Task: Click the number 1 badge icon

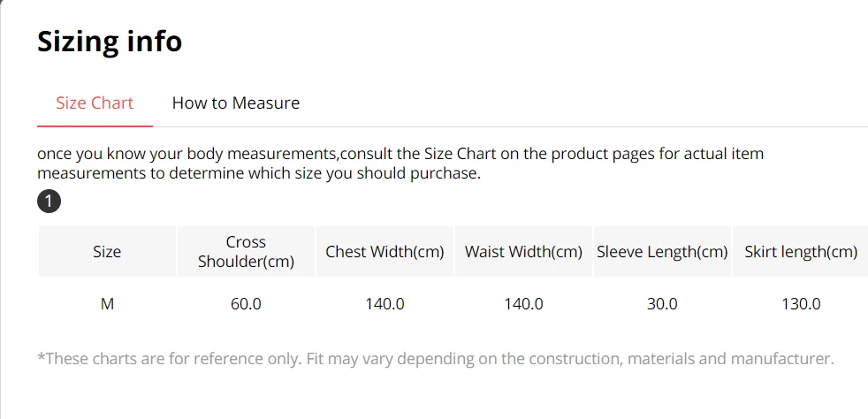Action: point(49,202)
